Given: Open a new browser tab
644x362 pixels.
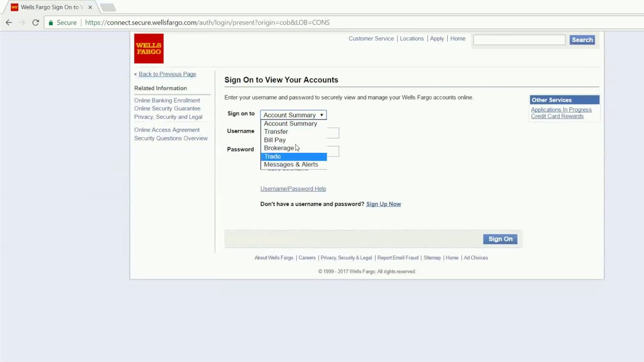Looking at the screenshot, I should point(108,7).
